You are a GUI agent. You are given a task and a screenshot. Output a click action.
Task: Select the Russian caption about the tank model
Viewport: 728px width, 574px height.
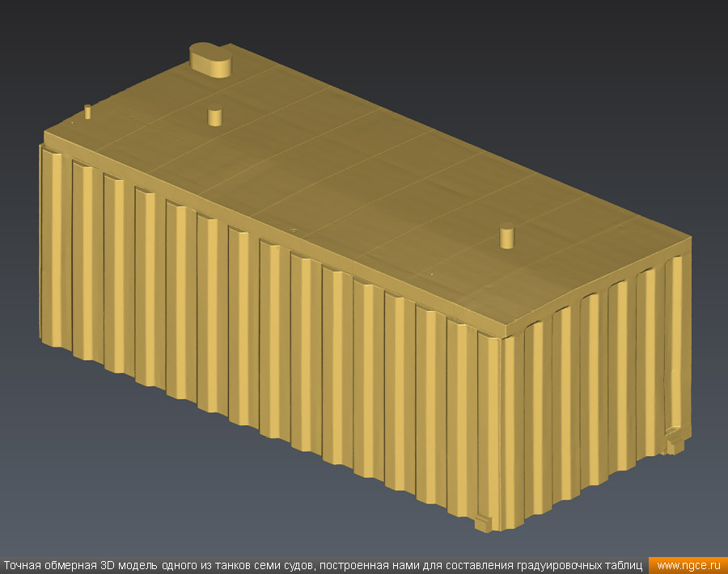[323, 566]
